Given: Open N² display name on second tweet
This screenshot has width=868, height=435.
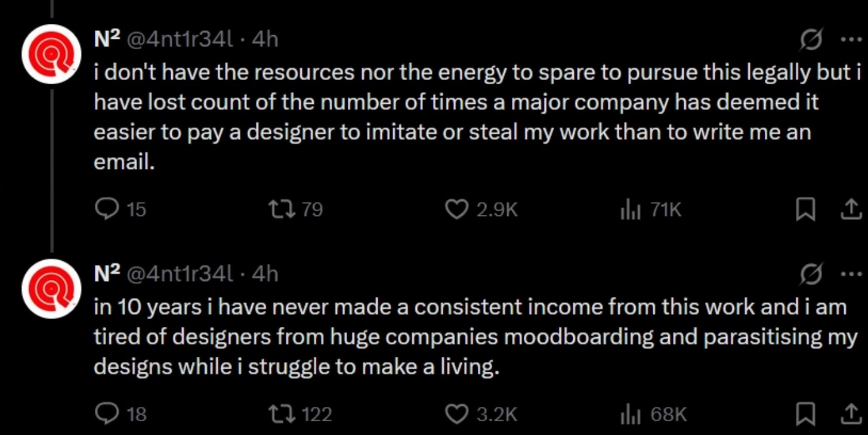Looking at the screenshot, I should pos(107,273).
